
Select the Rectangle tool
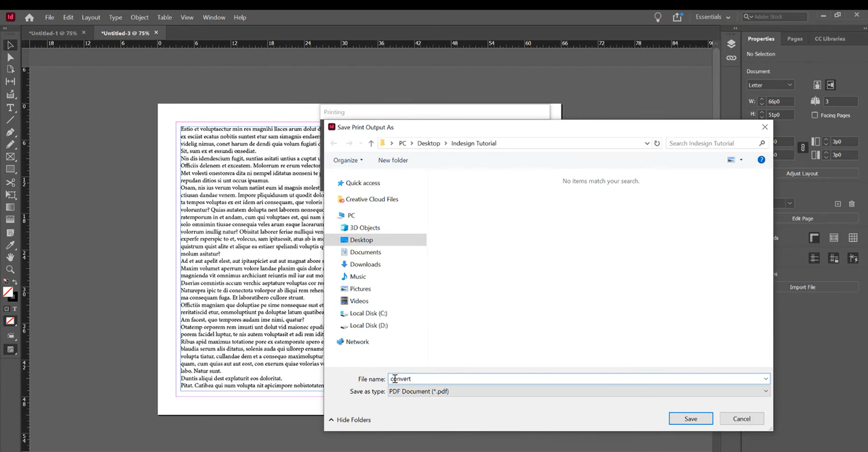pos(10,169)
